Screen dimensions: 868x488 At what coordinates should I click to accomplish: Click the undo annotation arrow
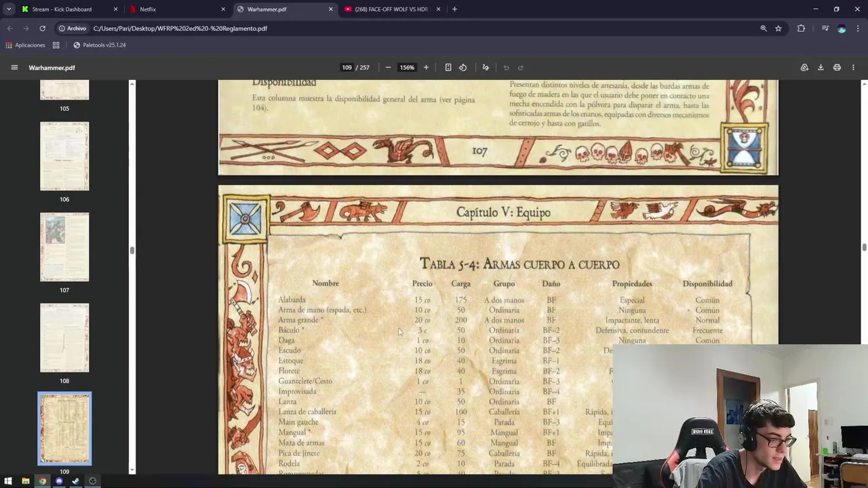tap(506, 67)
